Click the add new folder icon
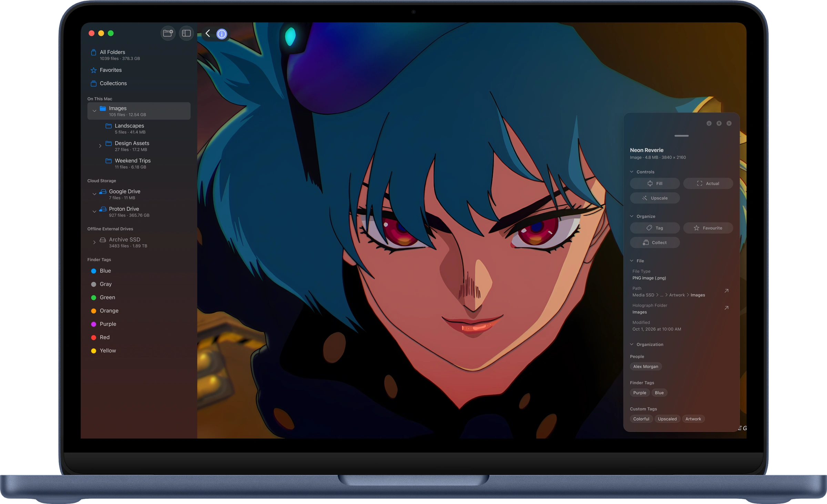This screenshot has width=827, height=504. pyautogui.click(x=168, y=33)
